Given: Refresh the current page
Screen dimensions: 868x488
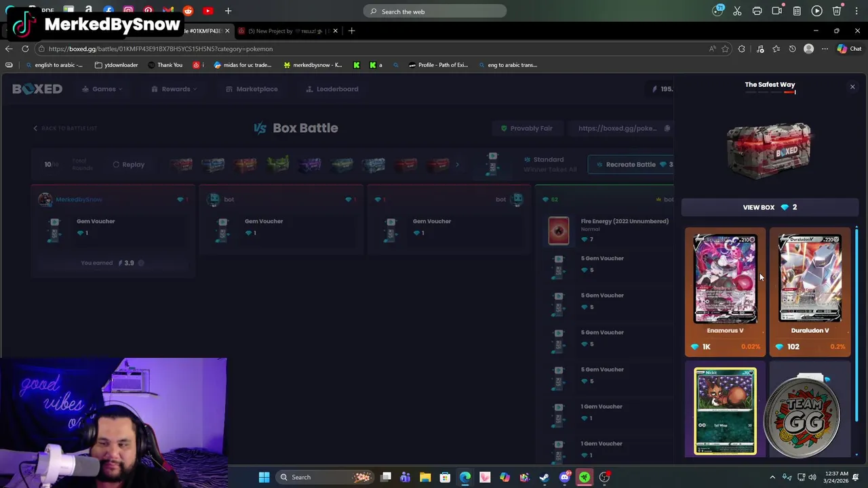Looking at the screenshot, I should (25, 49).
